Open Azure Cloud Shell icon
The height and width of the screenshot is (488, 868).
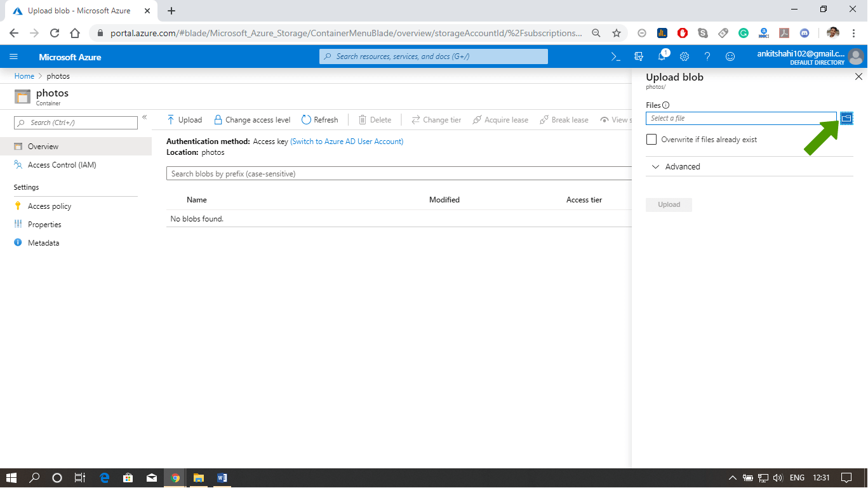tap(615, 56)
